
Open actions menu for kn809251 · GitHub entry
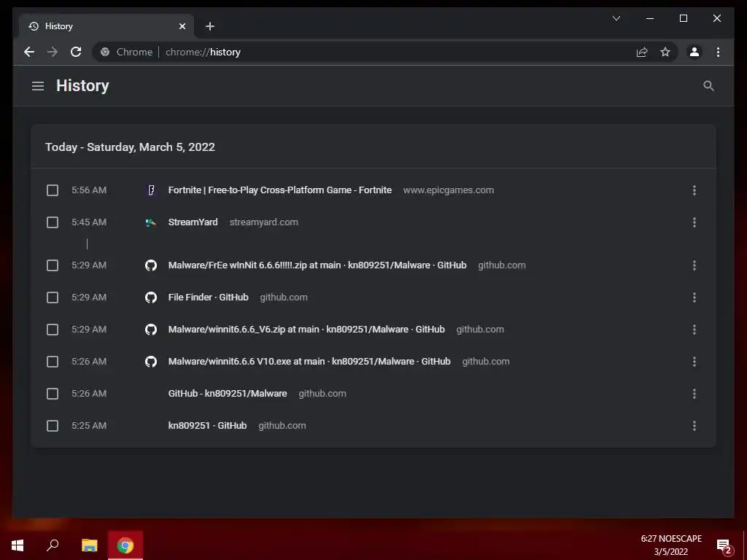(x=694, y=426)
